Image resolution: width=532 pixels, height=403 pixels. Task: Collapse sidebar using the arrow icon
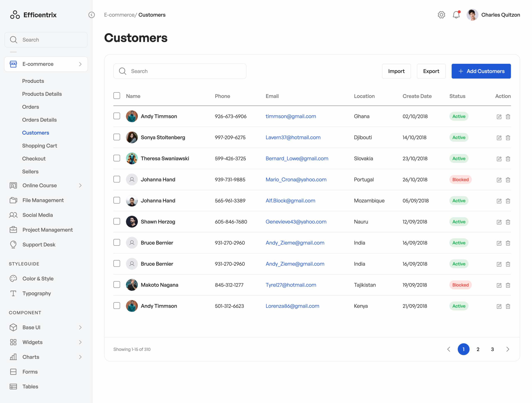click(x=92, y=15)
